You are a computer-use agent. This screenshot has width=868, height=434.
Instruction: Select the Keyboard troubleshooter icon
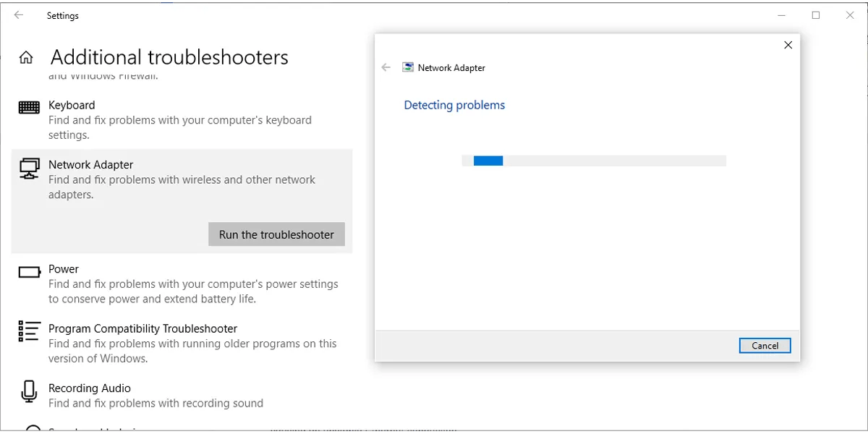click(28, 106)
